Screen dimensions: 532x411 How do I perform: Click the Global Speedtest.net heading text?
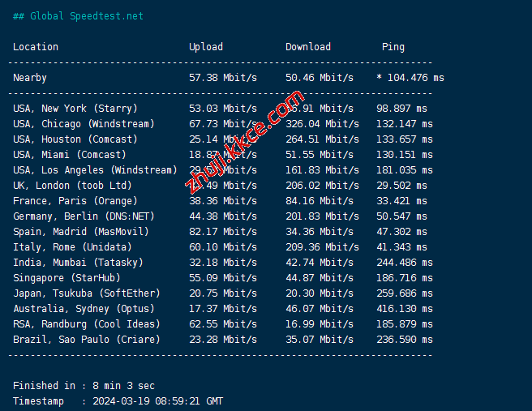pyautogui.click(x=86, y=16)
